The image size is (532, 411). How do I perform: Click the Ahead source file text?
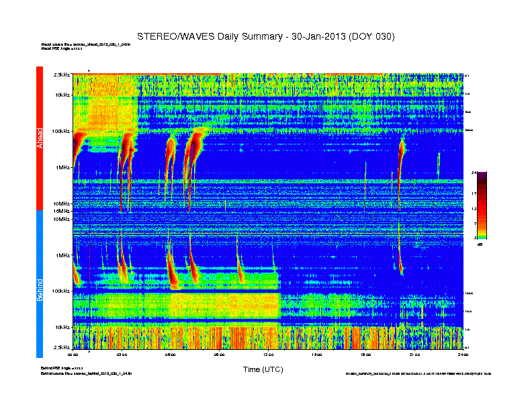[x=85, y=44]
